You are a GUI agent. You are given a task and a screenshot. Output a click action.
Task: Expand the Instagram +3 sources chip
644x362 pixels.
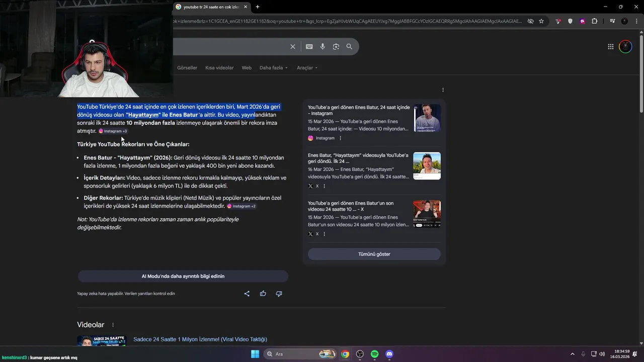tap(113, 131)
